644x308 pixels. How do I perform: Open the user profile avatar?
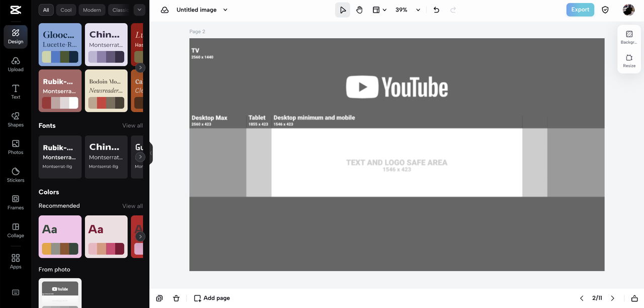coord(628,10)
